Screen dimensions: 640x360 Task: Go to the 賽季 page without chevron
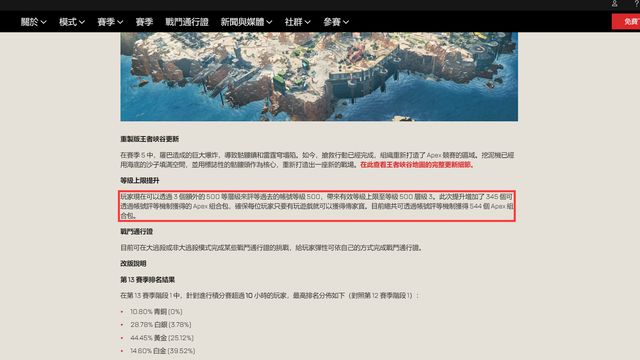(x=144, y=22)
